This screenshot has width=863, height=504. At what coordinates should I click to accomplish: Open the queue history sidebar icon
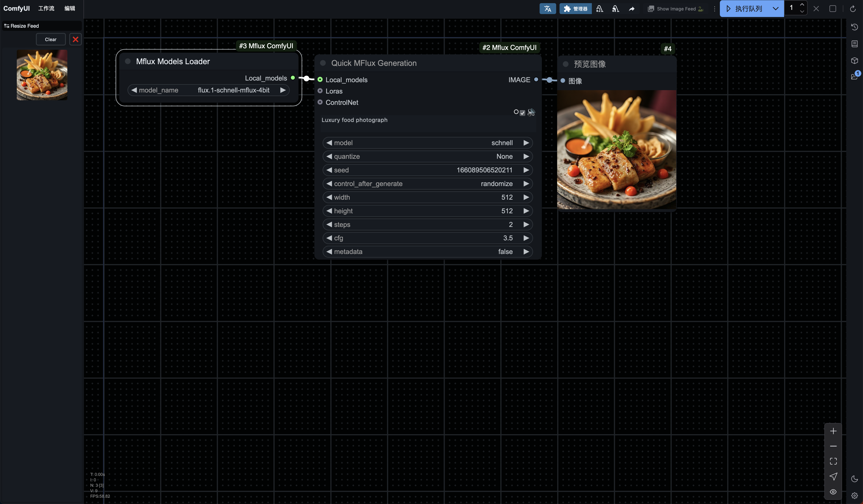(x=854, y=27)
